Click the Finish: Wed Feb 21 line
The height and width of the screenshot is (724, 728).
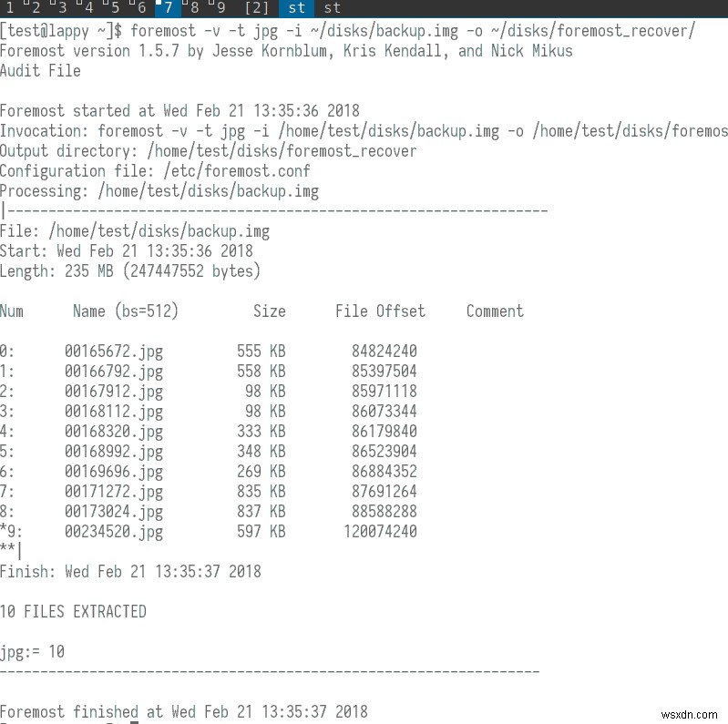pyautogui.click(x=130, y=571)
